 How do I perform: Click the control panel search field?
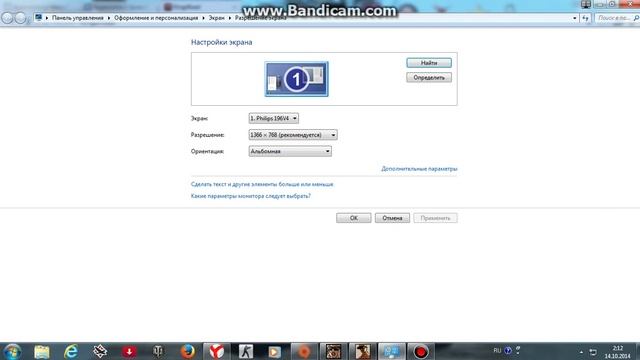(x=616, y=18)
